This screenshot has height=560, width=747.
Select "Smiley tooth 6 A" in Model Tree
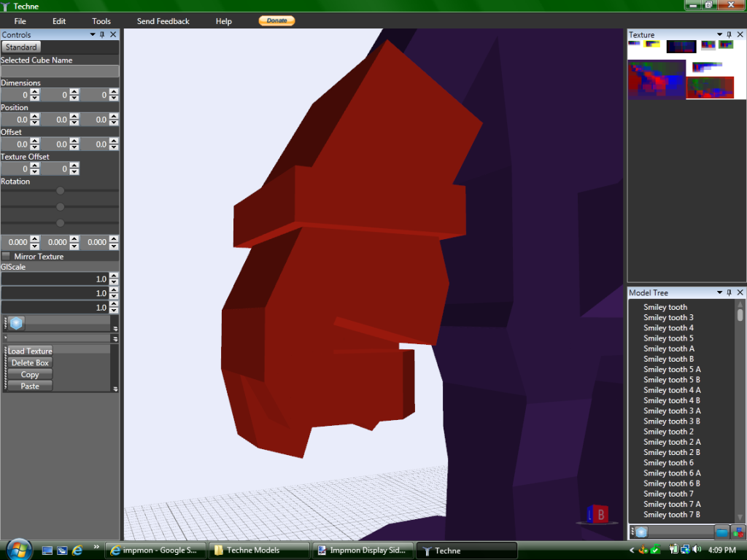click(x=672, y=472)
